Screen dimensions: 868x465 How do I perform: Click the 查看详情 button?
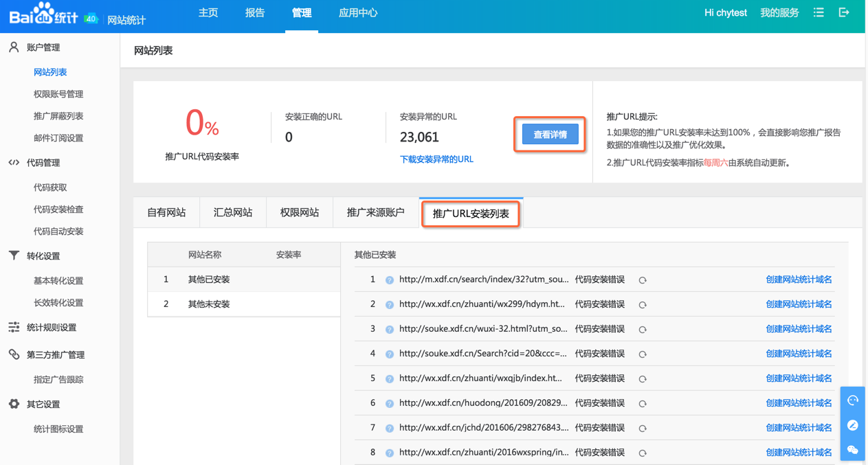pos(550,135)
